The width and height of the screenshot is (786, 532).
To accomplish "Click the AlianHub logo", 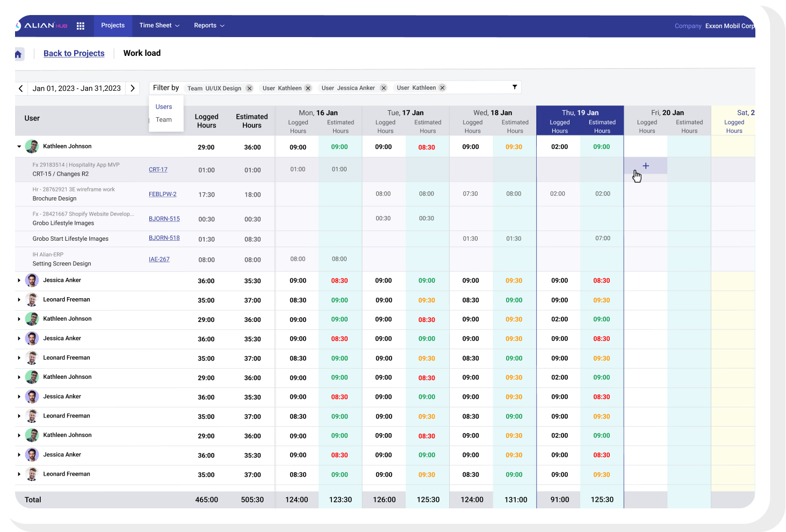I will coord(41,26).
